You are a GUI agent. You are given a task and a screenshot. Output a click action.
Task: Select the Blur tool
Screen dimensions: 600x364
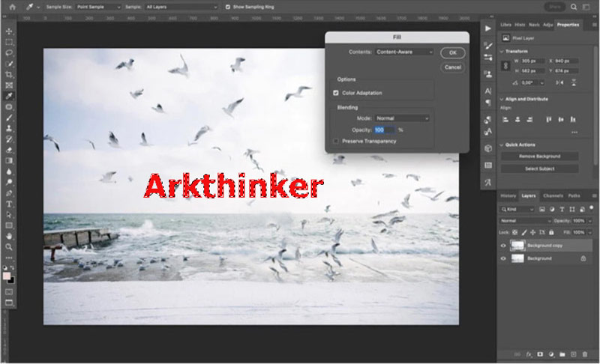[x=9, y=172]
